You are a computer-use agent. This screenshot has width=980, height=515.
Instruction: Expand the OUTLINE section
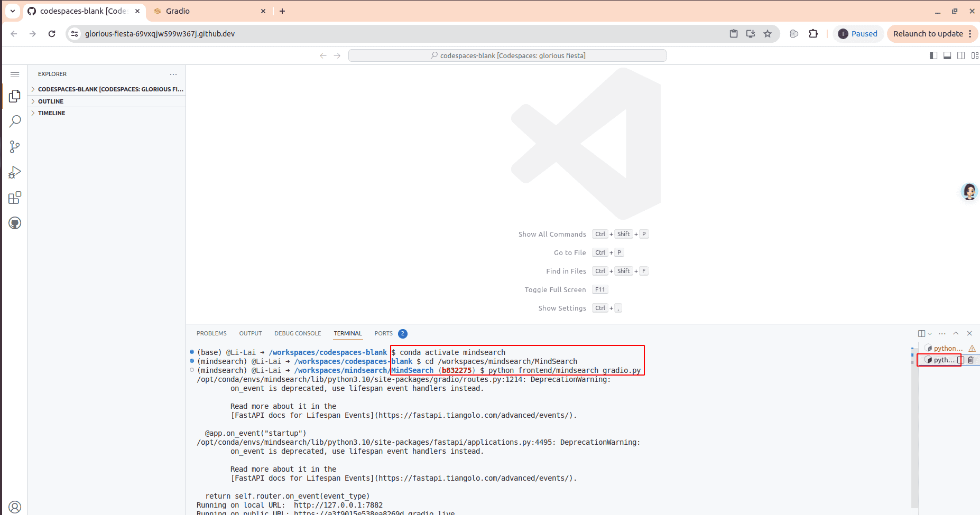coord(51,101)
